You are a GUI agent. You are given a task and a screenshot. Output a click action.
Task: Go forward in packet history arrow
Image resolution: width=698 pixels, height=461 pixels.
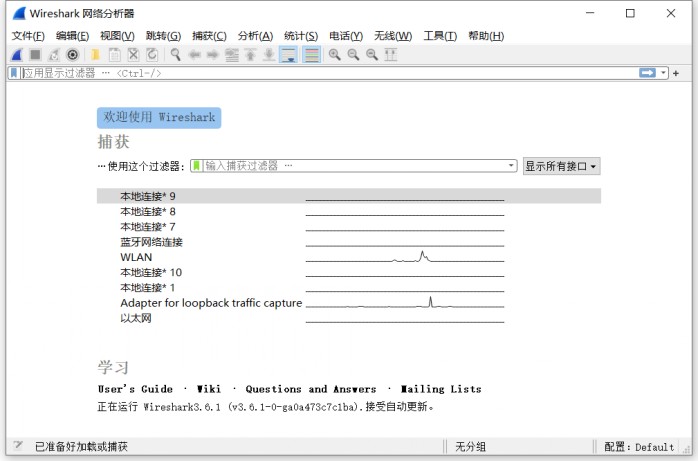(x=213, y=55)
